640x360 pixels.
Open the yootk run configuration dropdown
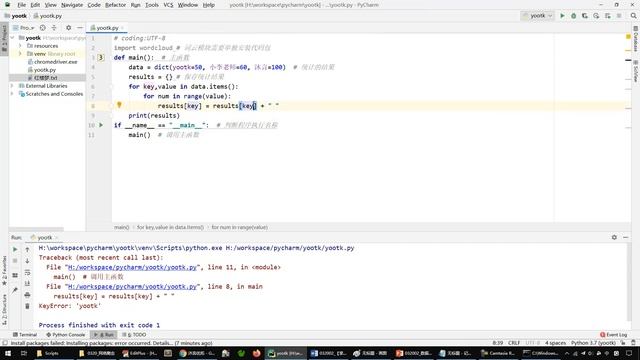tap(537, 16)
